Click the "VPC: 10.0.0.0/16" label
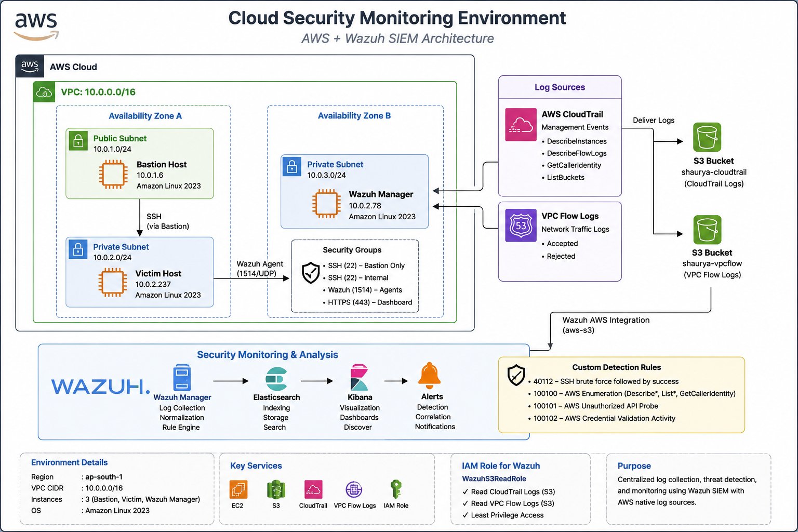This screenshot has width=798, height=532. (98, 92)
